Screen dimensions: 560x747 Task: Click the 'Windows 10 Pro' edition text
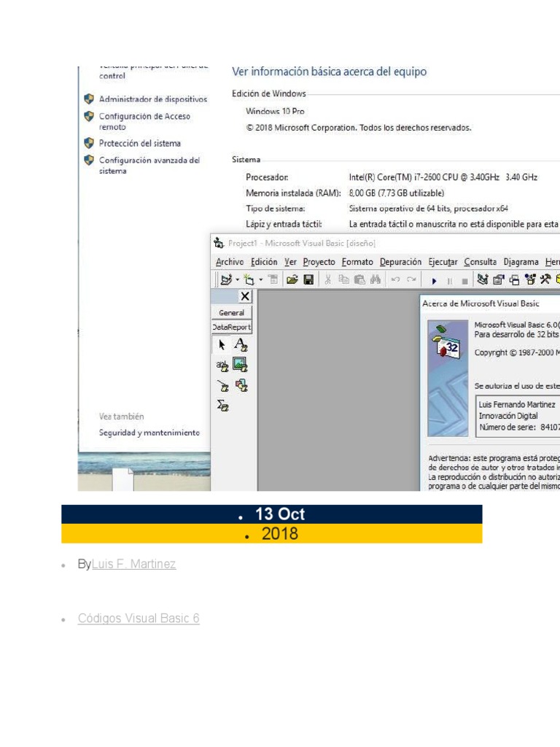coord(275,111)
